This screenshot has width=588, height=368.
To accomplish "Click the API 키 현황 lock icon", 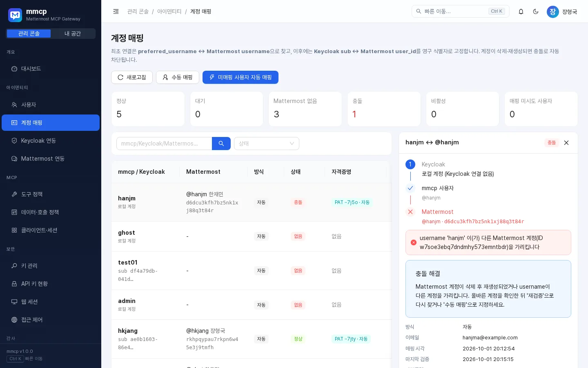I will (14, 284).
